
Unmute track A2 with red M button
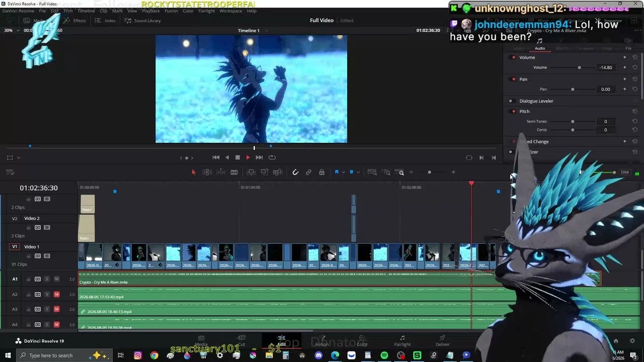coord(56,294)
